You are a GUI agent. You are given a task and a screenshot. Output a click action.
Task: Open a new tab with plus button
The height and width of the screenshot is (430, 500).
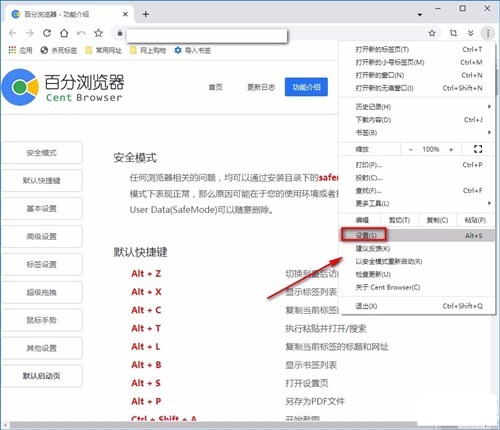[146, 14]
